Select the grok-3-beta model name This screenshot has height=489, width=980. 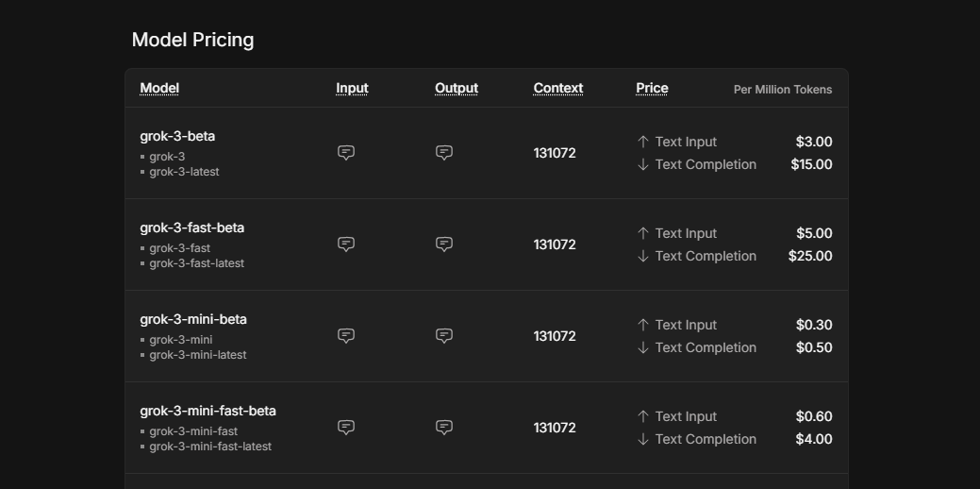point(177,136)
